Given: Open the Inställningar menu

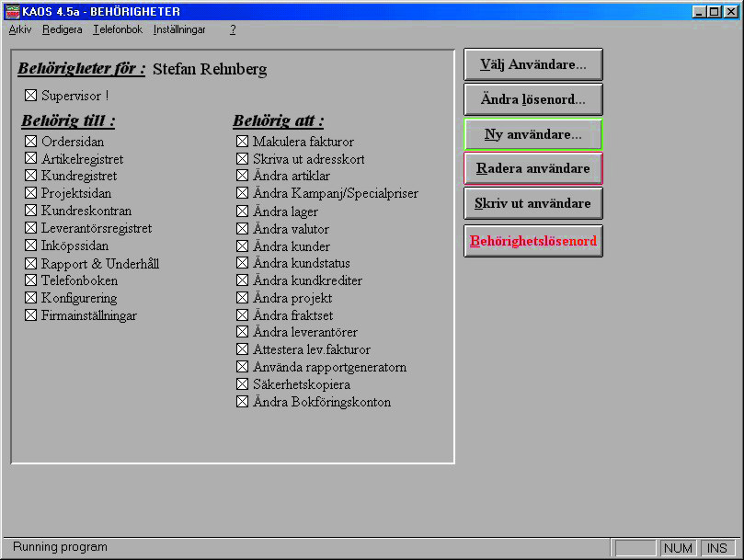Looking at the screenshot, I should pos(179,29).
